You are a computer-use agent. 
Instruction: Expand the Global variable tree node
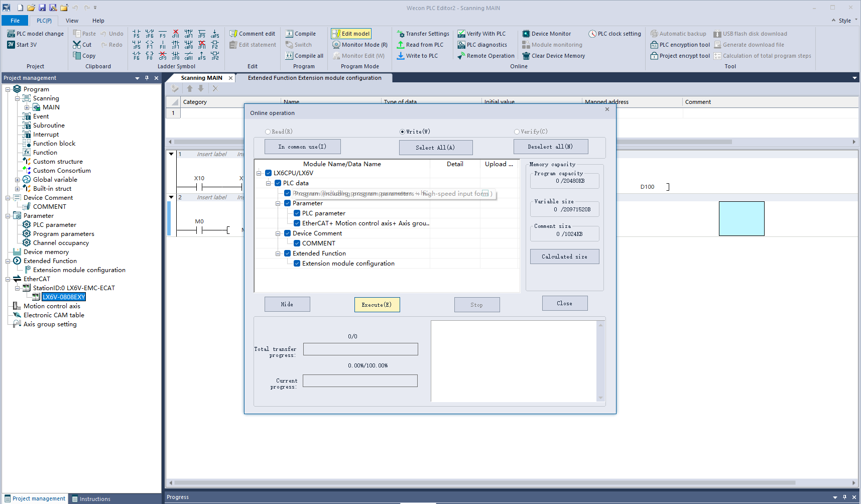[x=18, y=180]
